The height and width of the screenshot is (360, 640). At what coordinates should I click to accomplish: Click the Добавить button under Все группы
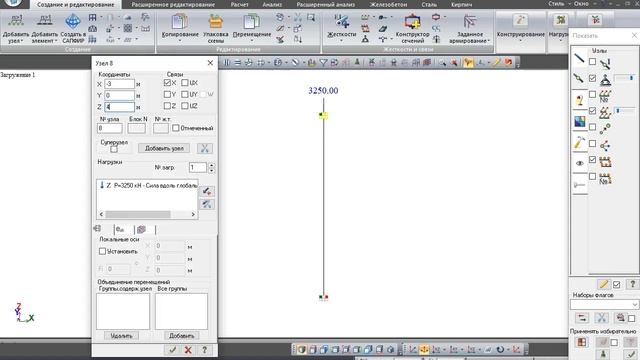coord(181,336)
